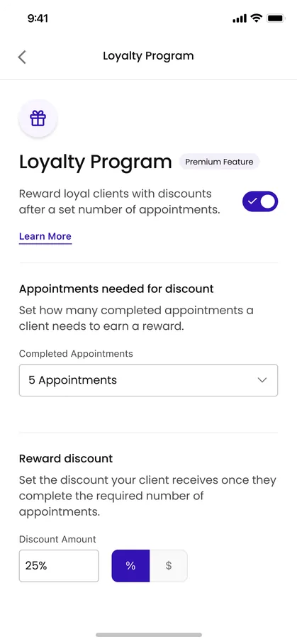
Task: Go back with the left chevron arrow
Action: (x=22, y=57)
